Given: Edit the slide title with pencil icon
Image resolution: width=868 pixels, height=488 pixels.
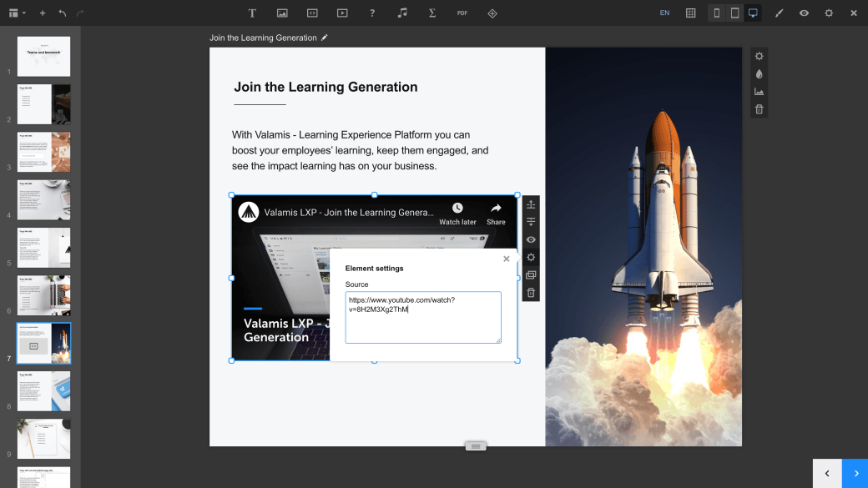Looking at the screenshot, I should [x=325, y=38].
